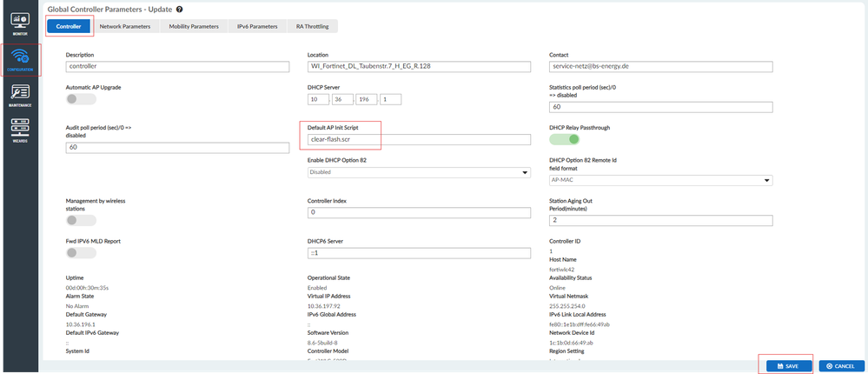868x374 pixels.
Task: Switch to the Mobility Parameters tab
Action: point(194,27)
